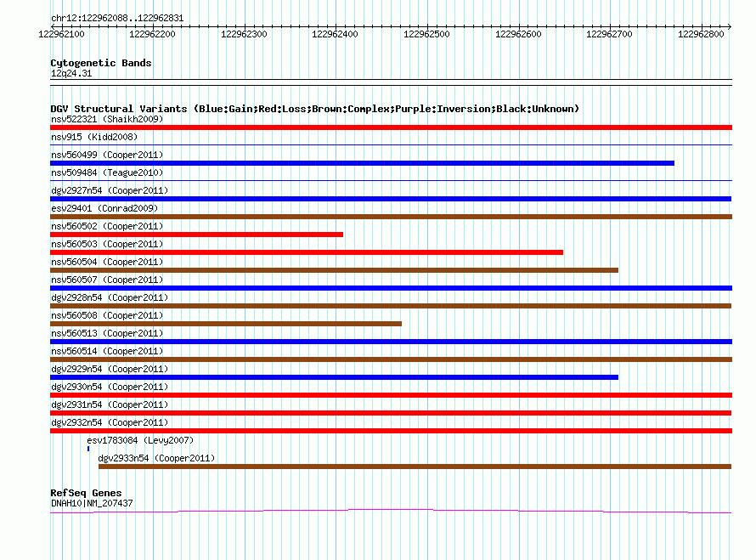
Task: Click the dgv2932n54 (Cooper2011) label
Action: 110,422
